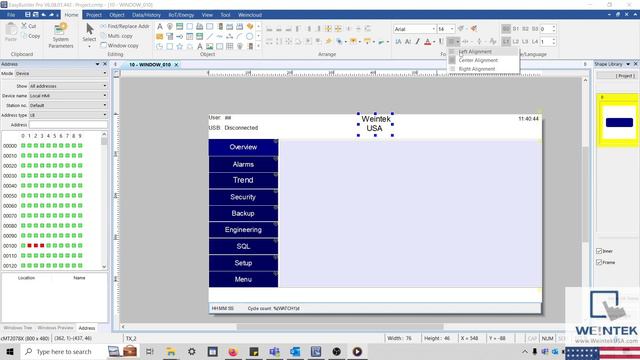Insert a line object from the Object gallery
640x360 pixels.
pyautogui.click(x=209, y=37)
